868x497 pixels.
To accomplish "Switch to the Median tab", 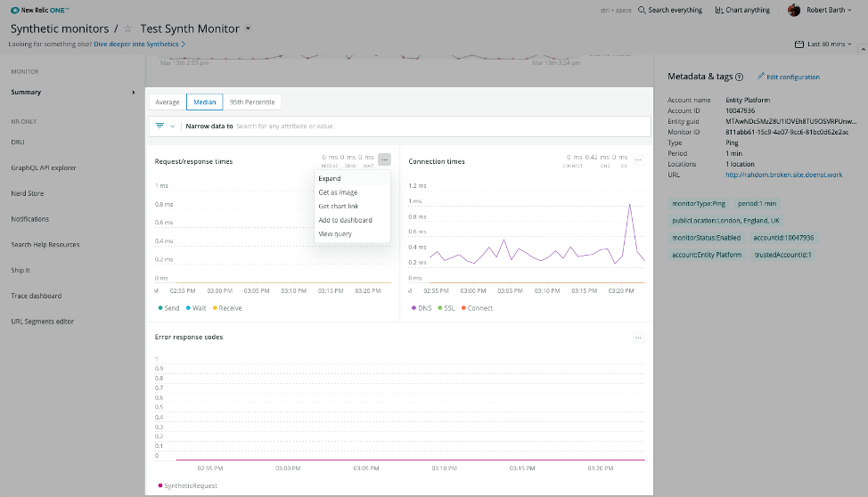I will click(x=205, y=102).
